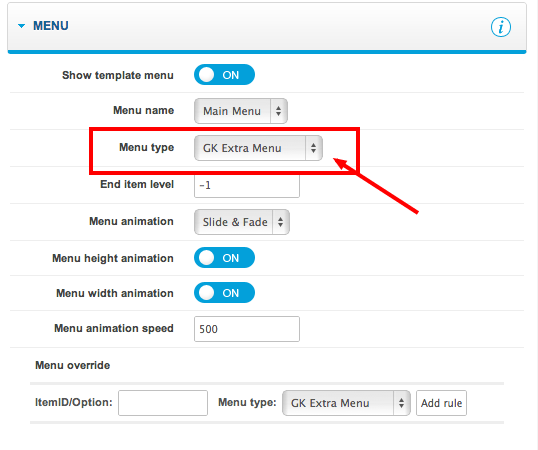Viewport: 538px width, 450px height.
Task: Click the info icon in MENU header
Action: [501, 27]
